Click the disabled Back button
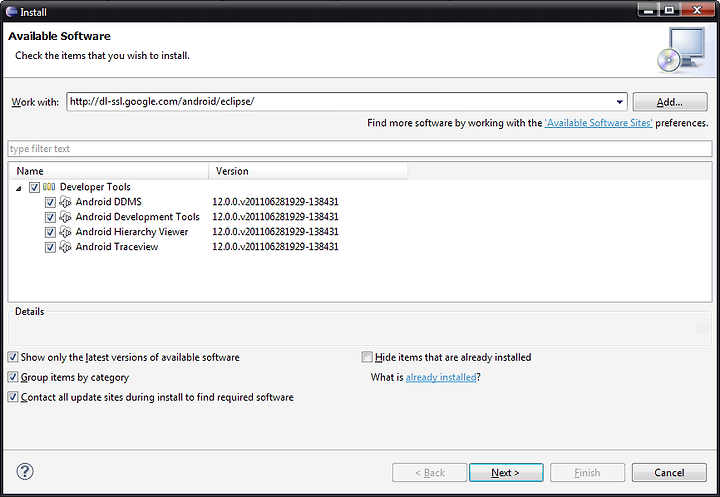This screenshot has height=497, width=720. pyautogui.click(x=429, y=473)
